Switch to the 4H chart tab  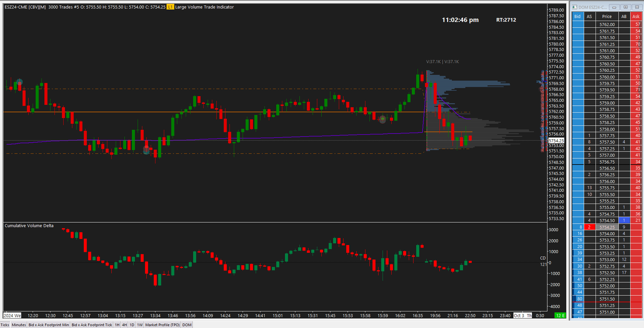click(124, 325)
